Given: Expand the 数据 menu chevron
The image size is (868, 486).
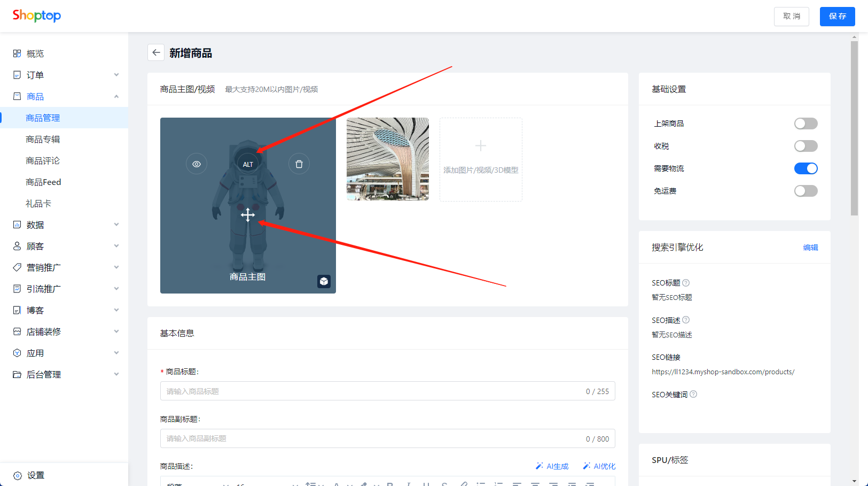Looking at the screenshot, I should click(x=116, y=225).
